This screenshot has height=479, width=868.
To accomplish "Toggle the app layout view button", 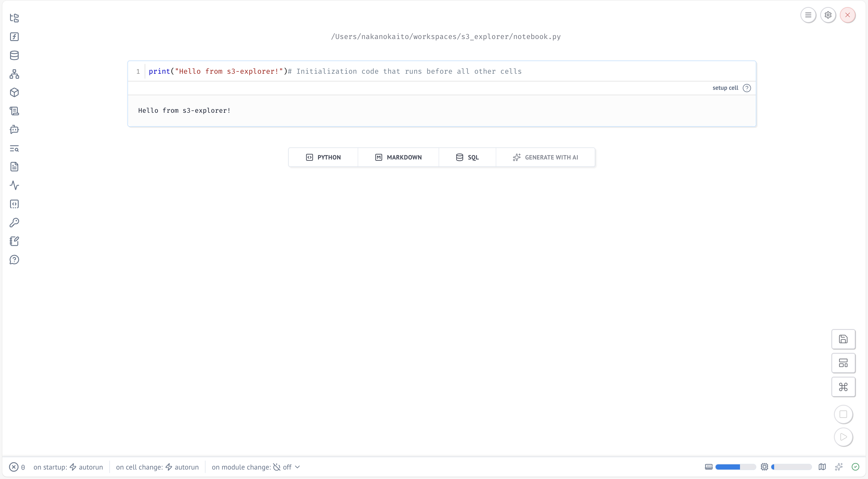I will point(843,363).
